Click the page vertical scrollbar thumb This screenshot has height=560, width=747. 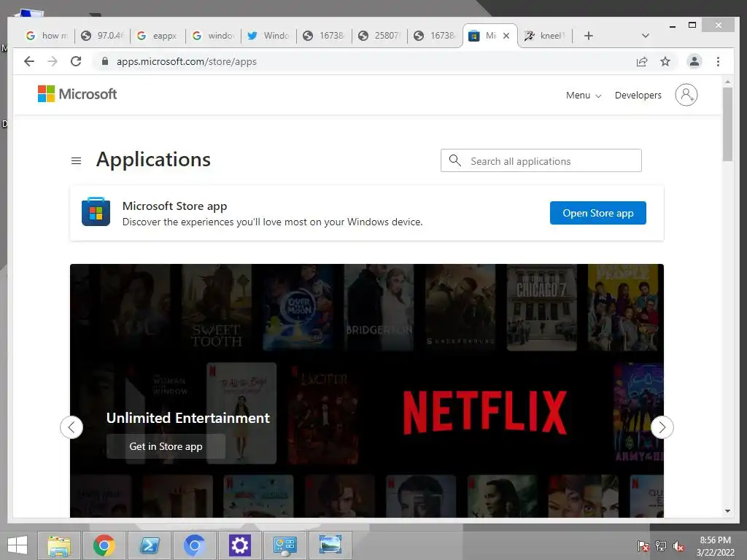pos(727,124)
